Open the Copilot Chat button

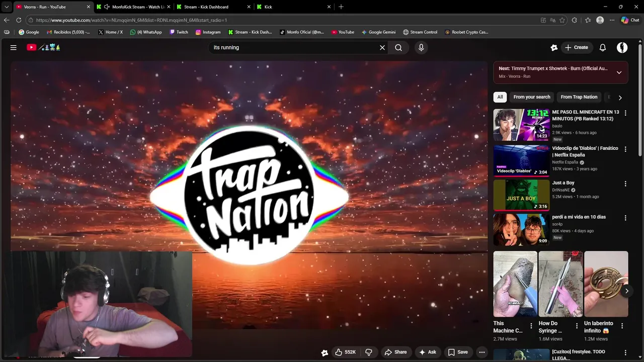[630, 20]
